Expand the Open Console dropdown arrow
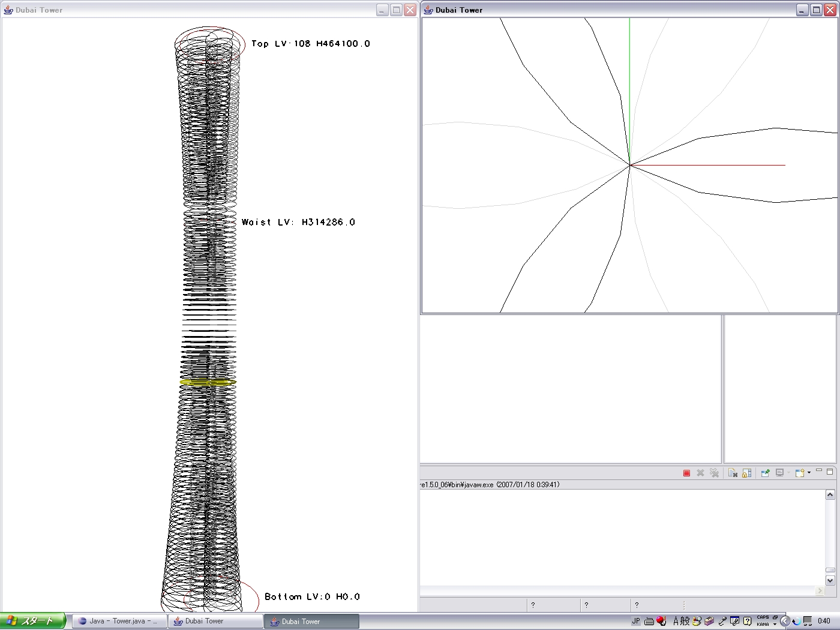Viewport: 840px width, 630px height. click(809, 473)
